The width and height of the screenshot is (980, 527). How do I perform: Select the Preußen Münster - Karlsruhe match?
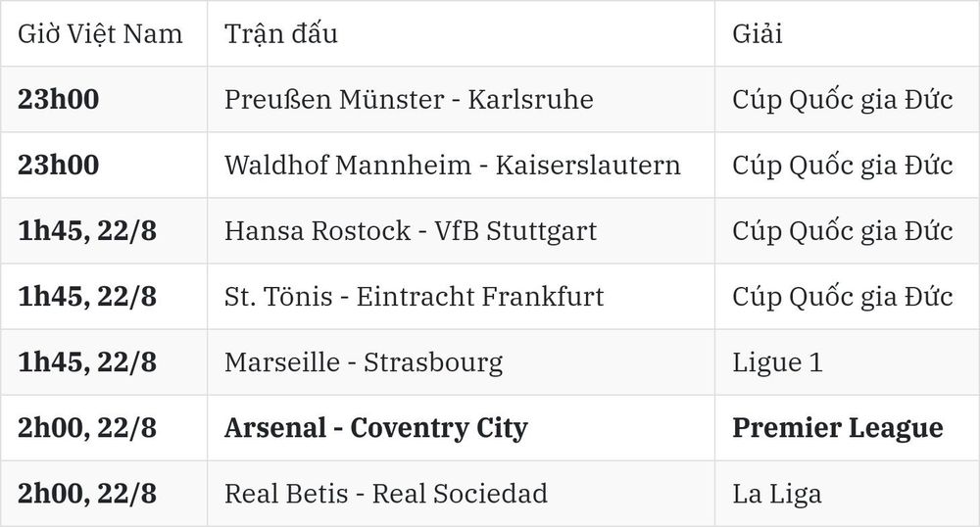pyautogui.click(x=409, y=99)
